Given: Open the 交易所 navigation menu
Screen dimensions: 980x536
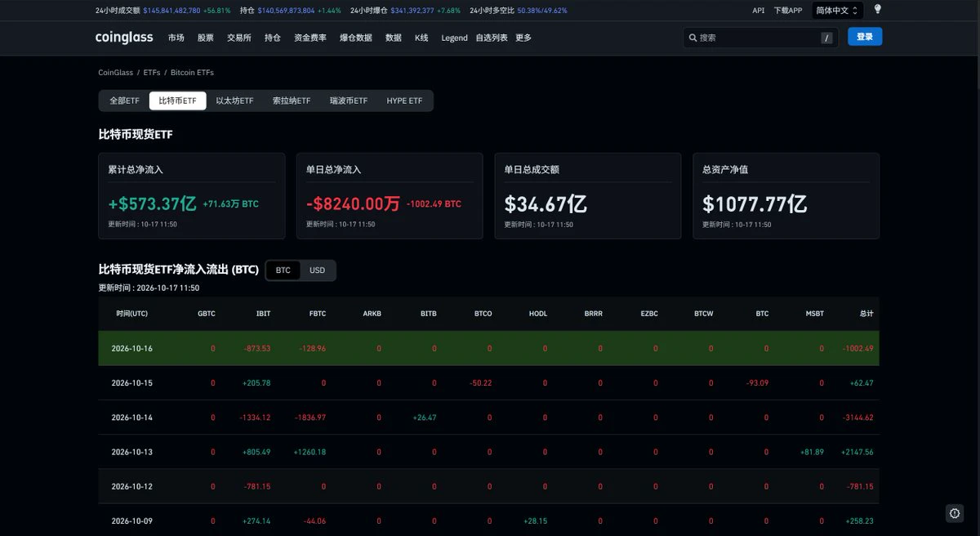Looking at the screenshot, I should point(239,38).
